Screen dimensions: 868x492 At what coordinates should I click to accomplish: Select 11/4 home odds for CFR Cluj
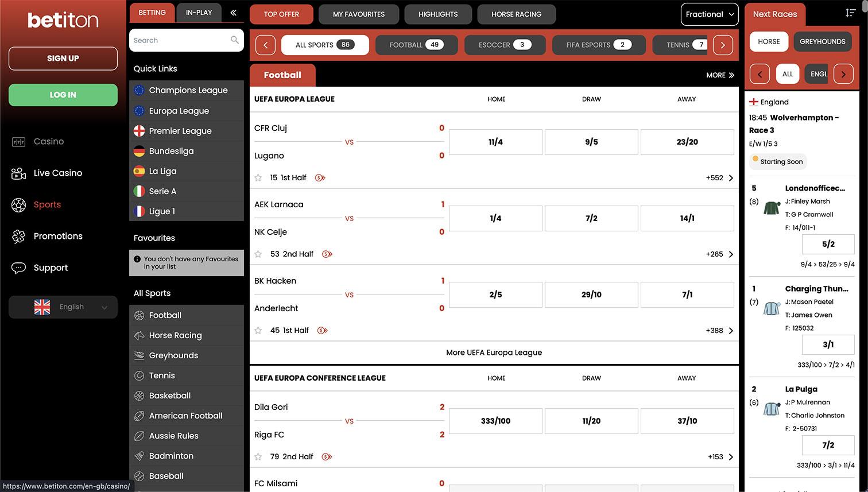tap(495, 142)
